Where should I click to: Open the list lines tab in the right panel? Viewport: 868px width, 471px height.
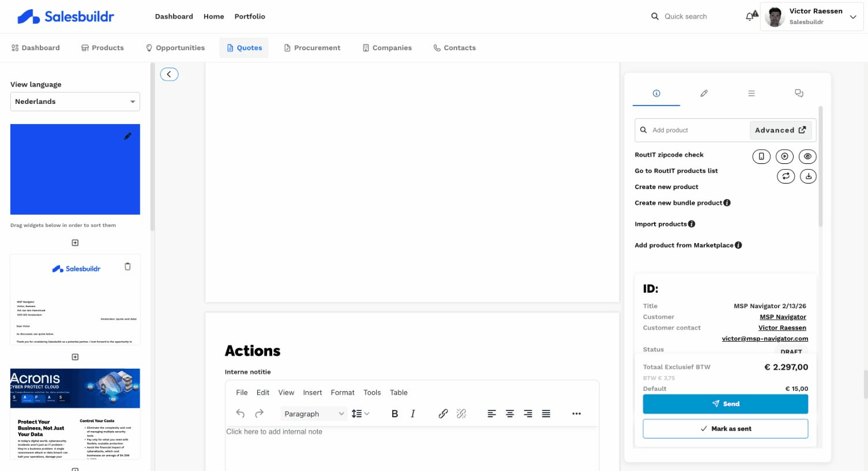point(751,93)
